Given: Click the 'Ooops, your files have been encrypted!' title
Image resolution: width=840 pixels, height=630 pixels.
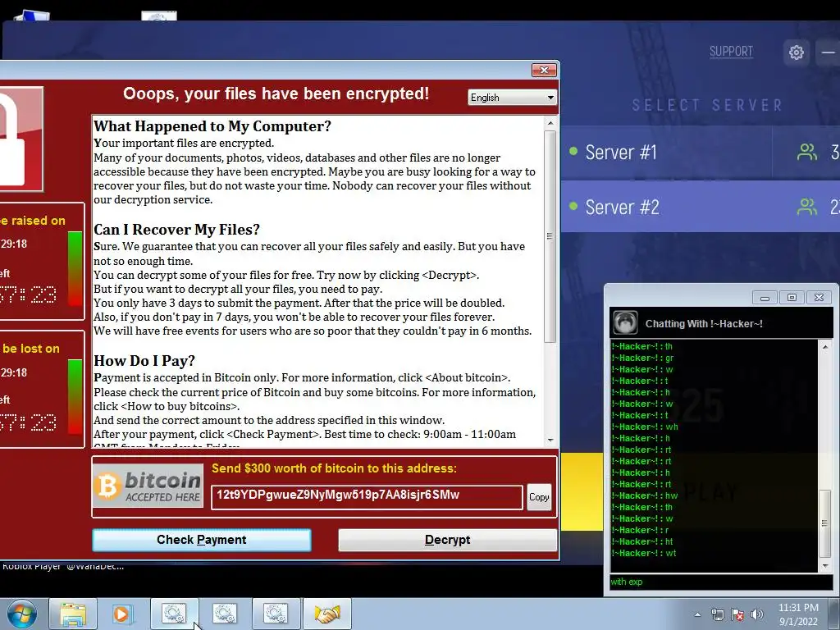Looking at the screenshot, I should tap(276, 94).
